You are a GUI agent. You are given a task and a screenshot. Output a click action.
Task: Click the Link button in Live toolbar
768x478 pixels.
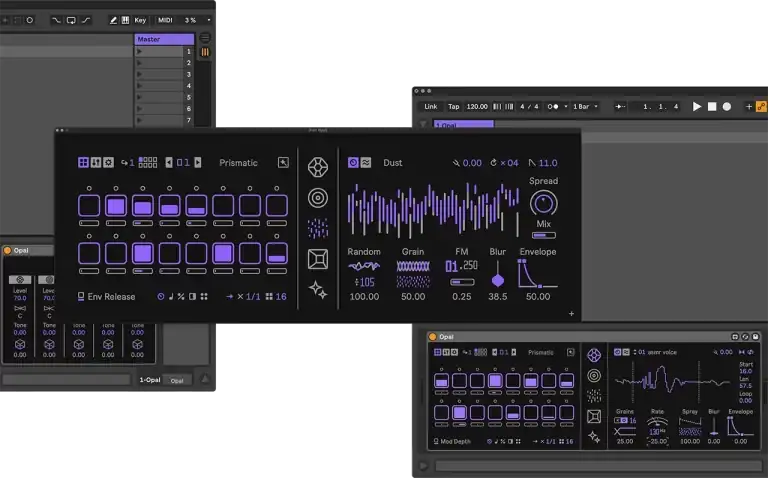click(431, 106)
